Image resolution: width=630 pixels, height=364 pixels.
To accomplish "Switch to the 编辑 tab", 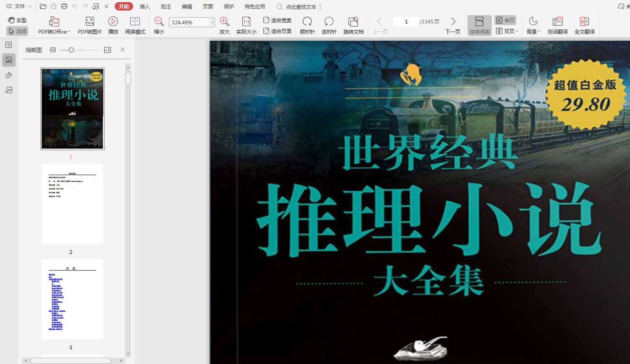I will point(186,6).
